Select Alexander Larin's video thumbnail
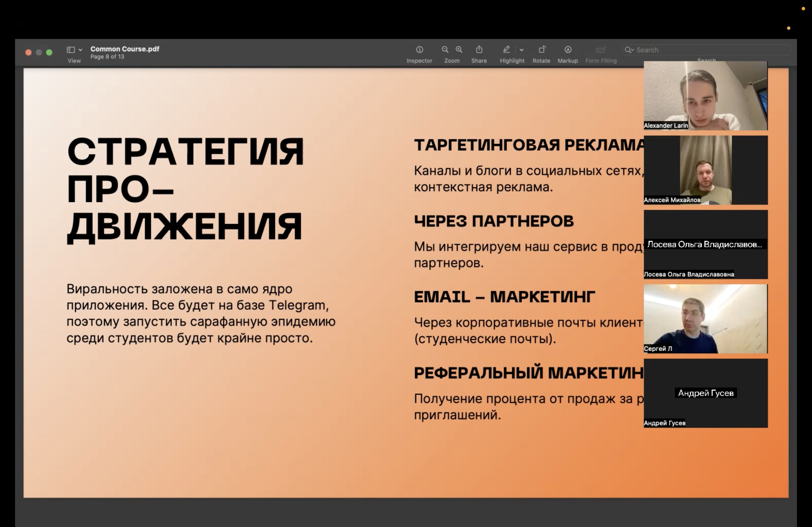Viewport: 812px width, 527px height. [705, 96]
